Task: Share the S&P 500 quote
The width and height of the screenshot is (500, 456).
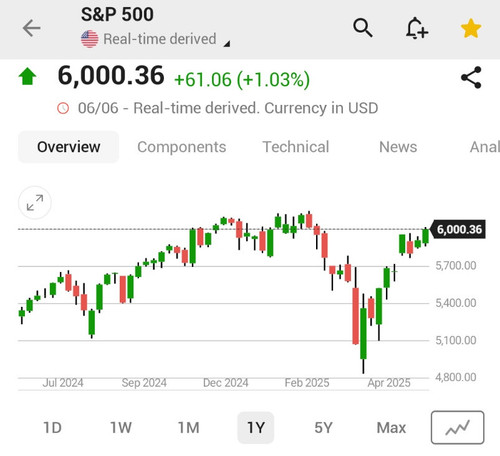Action: (x=471, y=77)
